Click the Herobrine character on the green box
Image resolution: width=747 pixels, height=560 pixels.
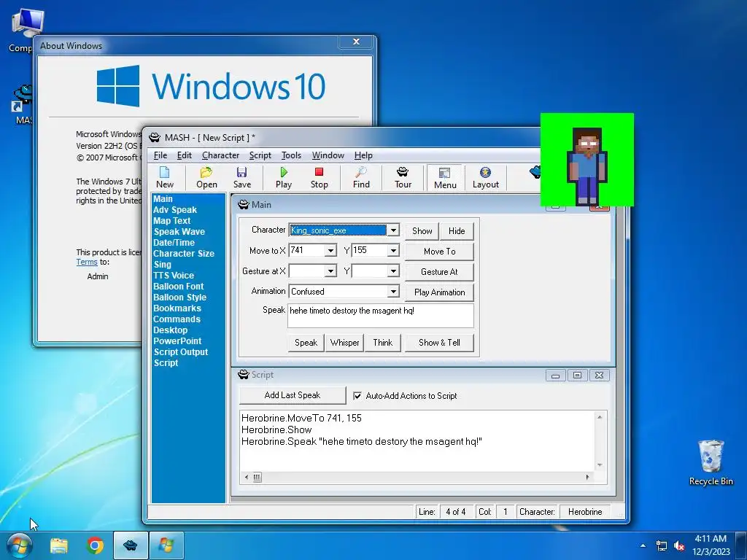(587, 166)
